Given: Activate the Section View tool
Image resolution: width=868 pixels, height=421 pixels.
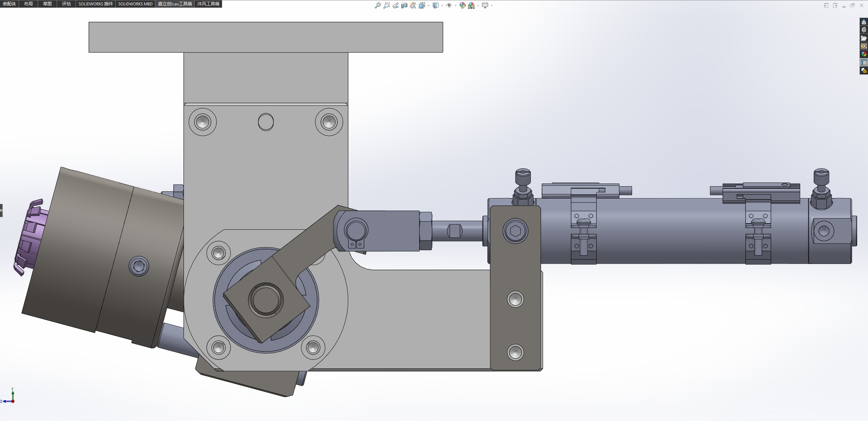Looking at the screenshot, I should click(404, 5).
